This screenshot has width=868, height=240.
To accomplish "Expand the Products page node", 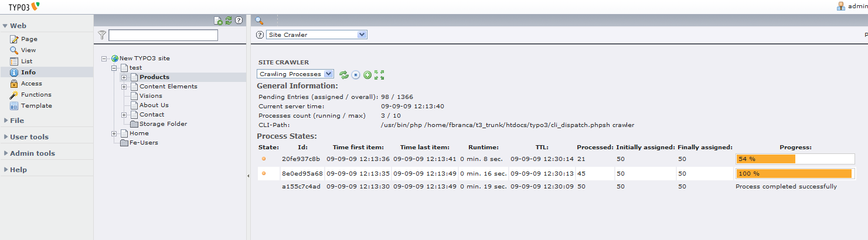I will (124, 77).
